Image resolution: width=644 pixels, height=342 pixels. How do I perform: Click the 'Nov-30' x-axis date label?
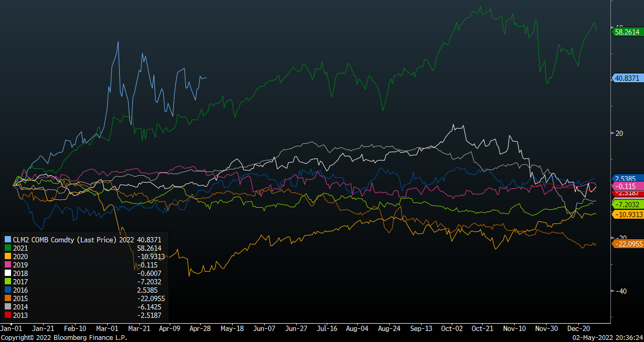point(546,328)
